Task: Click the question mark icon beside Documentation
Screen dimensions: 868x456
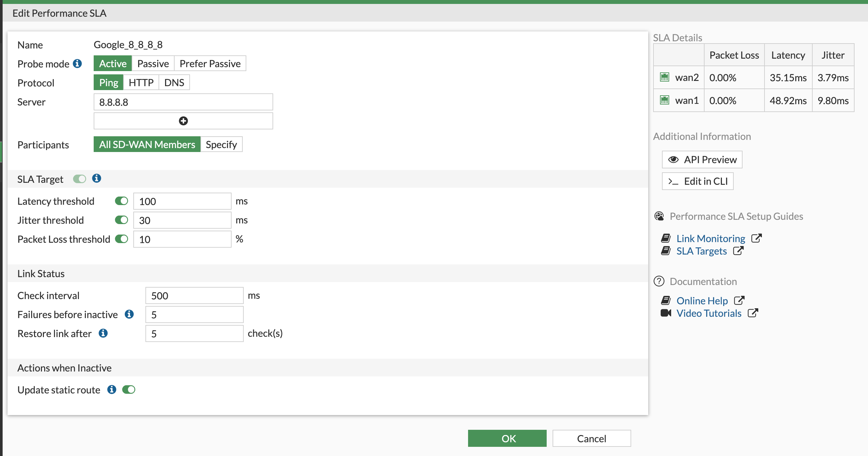Action: [x=659, y=281]
